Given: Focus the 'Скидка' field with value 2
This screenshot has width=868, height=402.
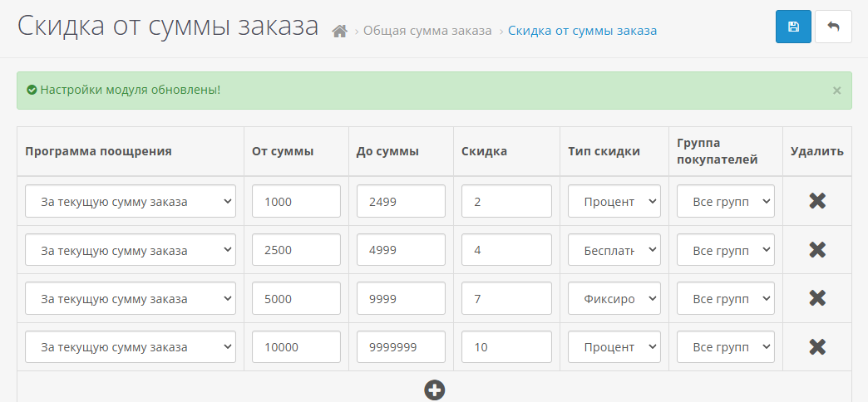Looking at the screenshot, I should pyautogui.click(x=506, y=201).
